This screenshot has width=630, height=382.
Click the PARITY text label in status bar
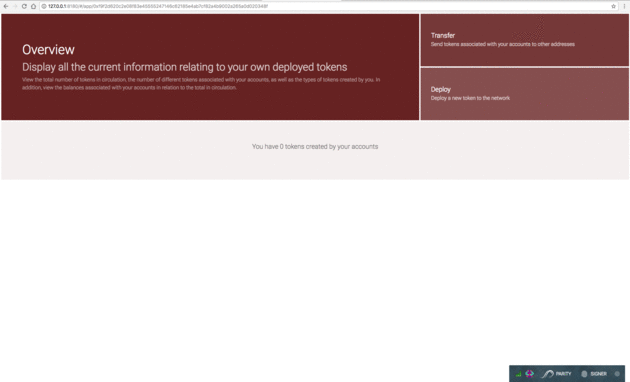[x=563, y=374]
